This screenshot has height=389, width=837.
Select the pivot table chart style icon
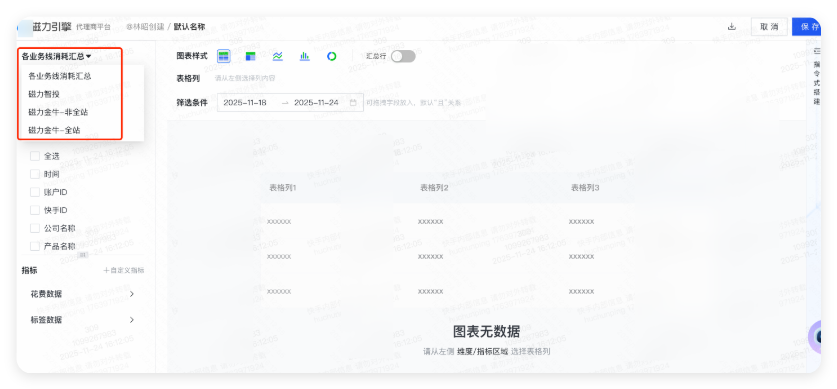[x=250, y=56]
